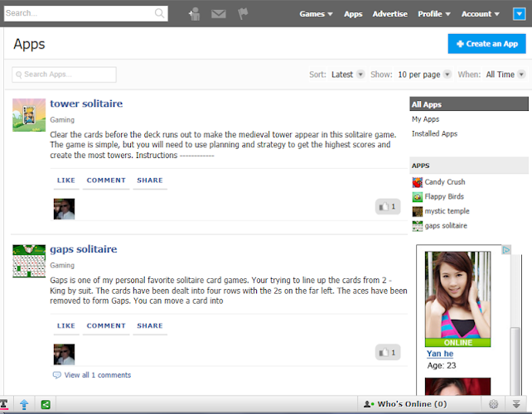The width and height of the screenshot is (532, 414).
Task: Select My Apps in the sidebar
Action: click(x=426, y=119)
